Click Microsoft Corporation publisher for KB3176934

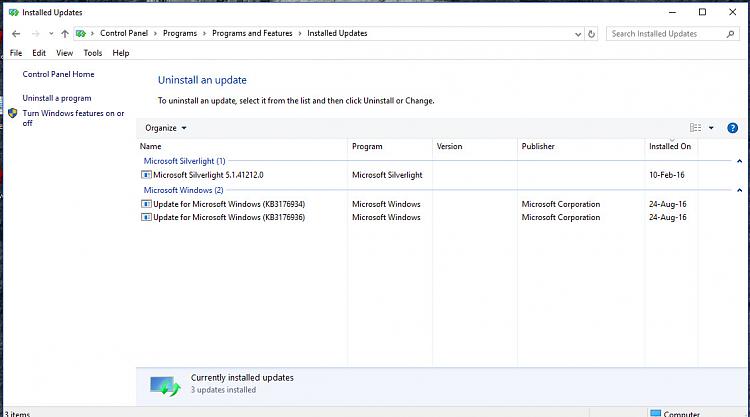point(561,204)
